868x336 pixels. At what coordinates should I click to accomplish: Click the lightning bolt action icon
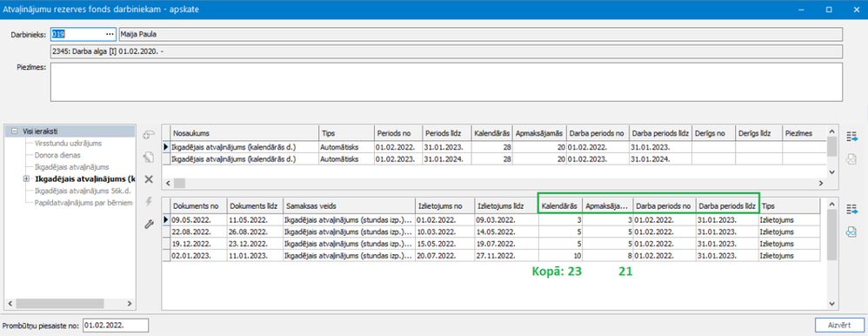(x=149, y=202)
